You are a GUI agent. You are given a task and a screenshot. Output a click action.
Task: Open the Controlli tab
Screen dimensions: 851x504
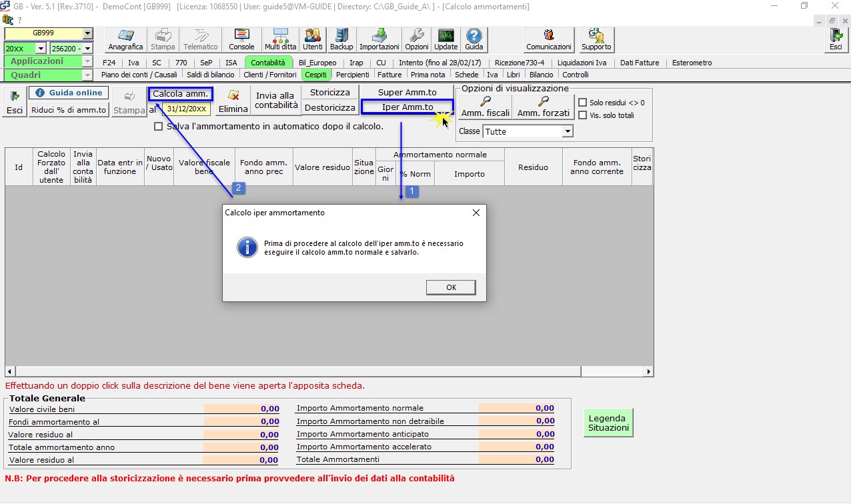[x=575, y=75]
